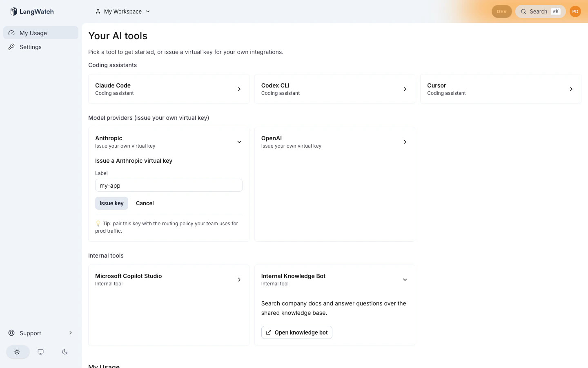Open Settings in the sidebar
Viewport: 588px width, 368px height.
pos(41,47)
